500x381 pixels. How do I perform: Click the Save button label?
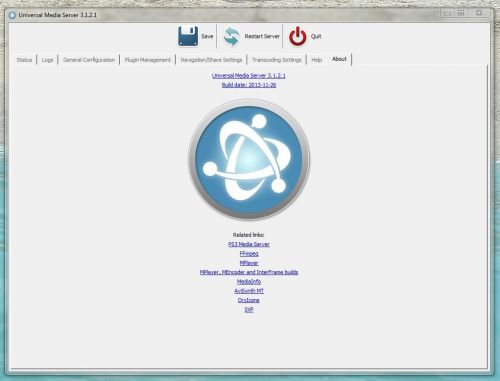(x=207, y=36)
